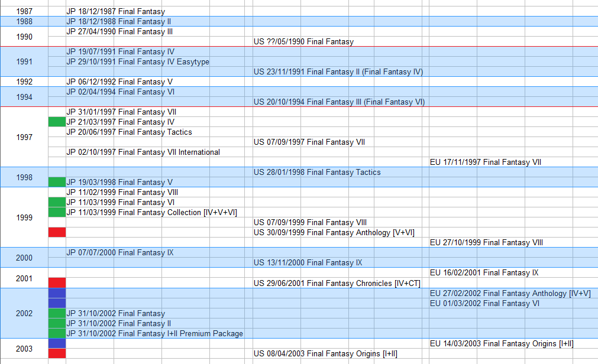The image size is (598, 364).
Task: Select green cell beside Final Fantasy Collection row
Action: [57, 212]
